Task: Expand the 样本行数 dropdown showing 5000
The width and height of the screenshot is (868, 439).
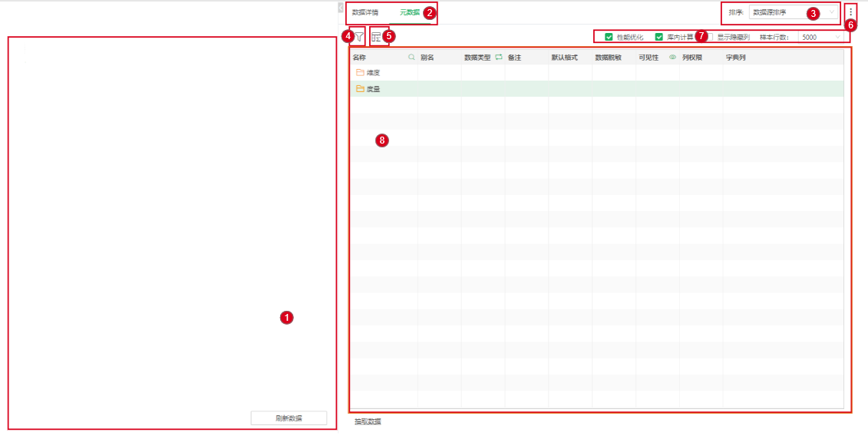Action: 820,37
